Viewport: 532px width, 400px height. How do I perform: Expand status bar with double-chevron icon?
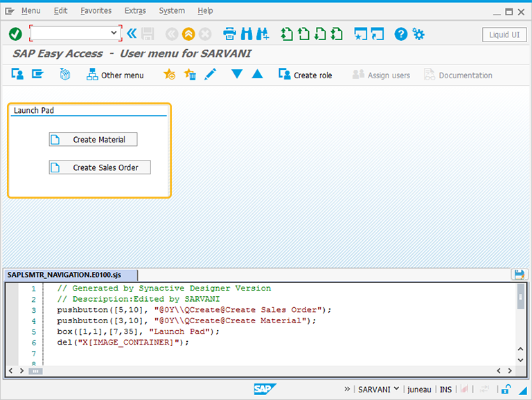tap(347, 389)
